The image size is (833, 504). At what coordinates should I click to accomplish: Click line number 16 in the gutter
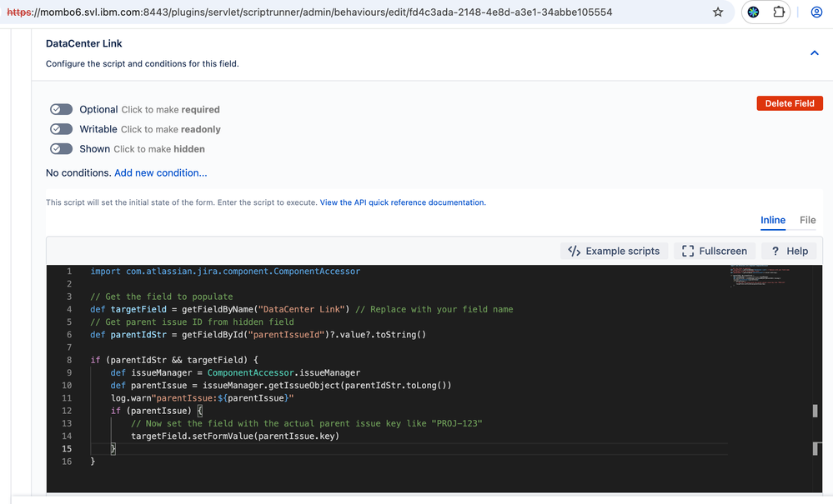pyautogui.click(x=67, y=462)
